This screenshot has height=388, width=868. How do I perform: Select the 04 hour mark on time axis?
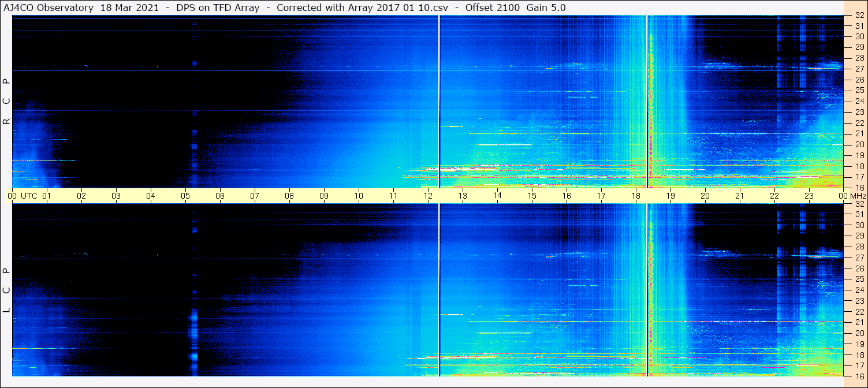(151, 196)
